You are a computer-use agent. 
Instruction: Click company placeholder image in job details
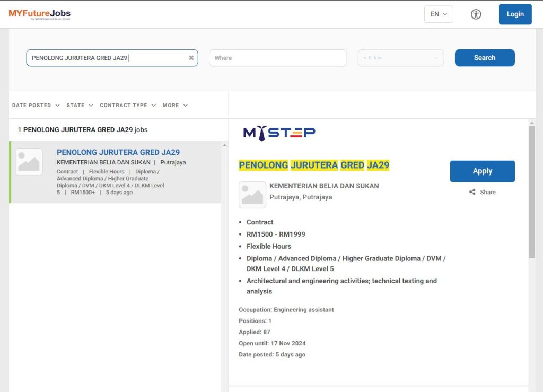point(252,195)
